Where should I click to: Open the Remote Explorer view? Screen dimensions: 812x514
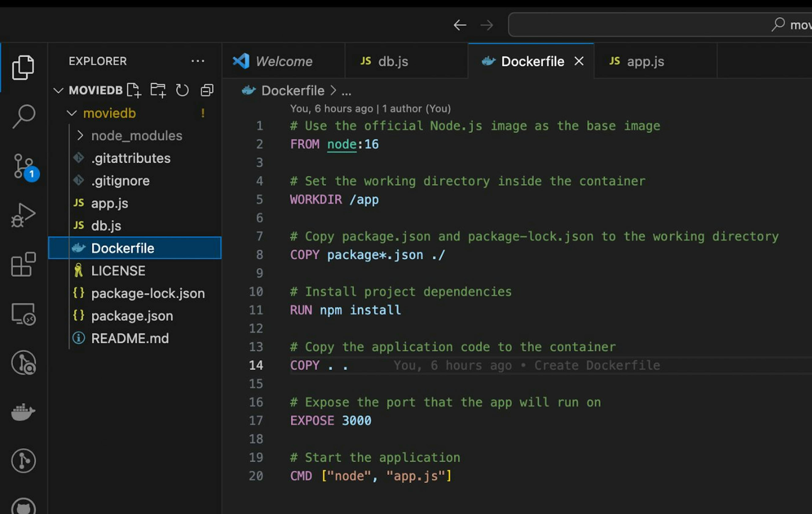(x=24, y=314)
